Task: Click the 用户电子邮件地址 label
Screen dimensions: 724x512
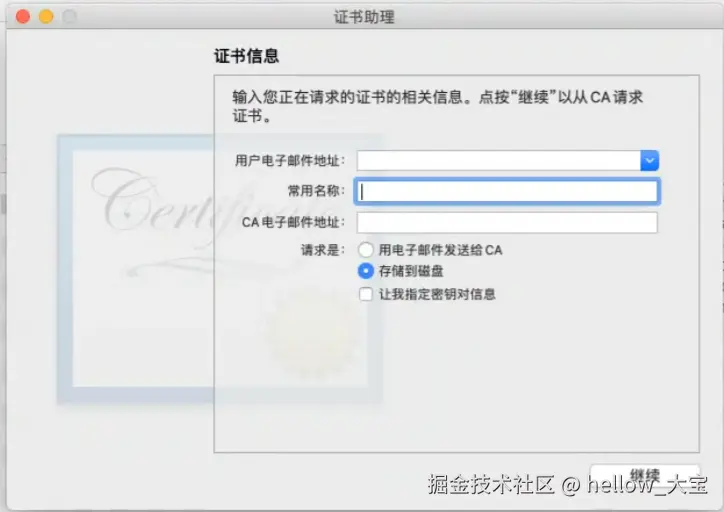Action: coord(290,161)
